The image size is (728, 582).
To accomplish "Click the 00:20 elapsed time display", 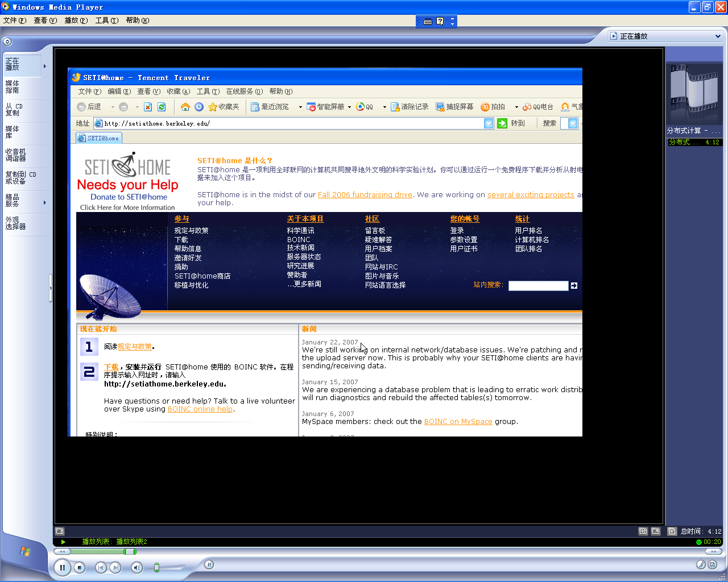I will click(x=712, y=542).
